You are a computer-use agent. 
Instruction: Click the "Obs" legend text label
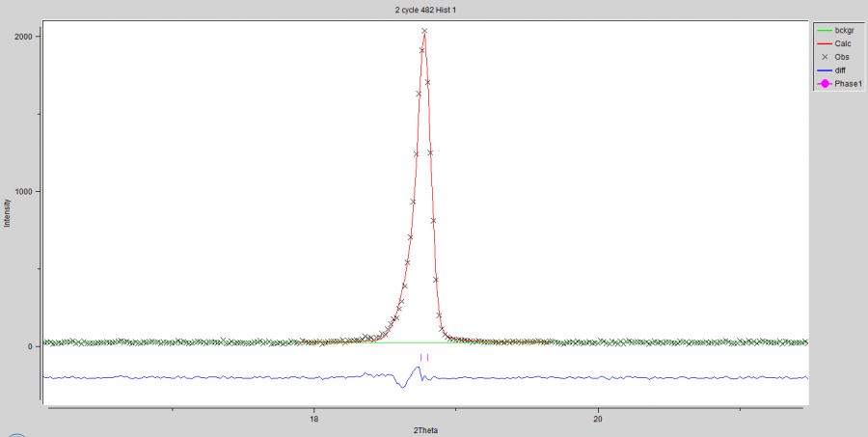tap(842, 57)
